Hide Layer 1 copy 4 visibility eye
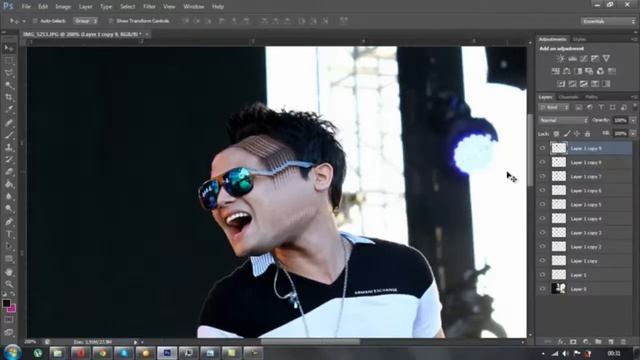This screenshot has height=360, width=640. pos(542,218)
